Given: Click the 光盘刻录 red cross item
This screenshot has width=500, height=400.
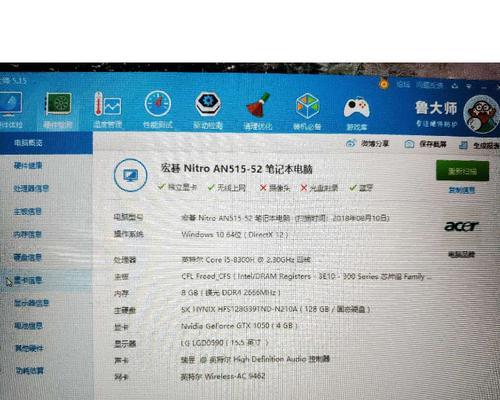Looking at the screenshot, I should click(x=319, y=188).
